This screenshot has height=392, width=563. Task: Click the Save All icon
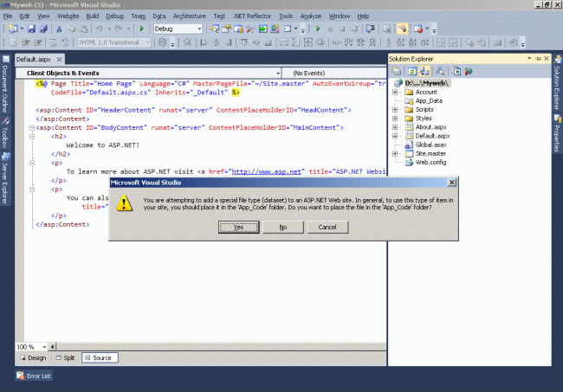click(x=43, y=29)
